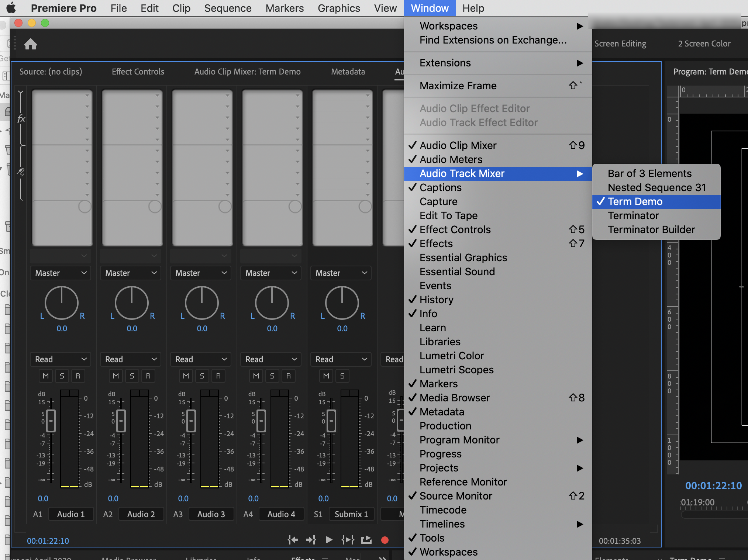This screenshot has width=748, height=560.
Task: Jump to the Out point in the mixer
Action: 311,539
